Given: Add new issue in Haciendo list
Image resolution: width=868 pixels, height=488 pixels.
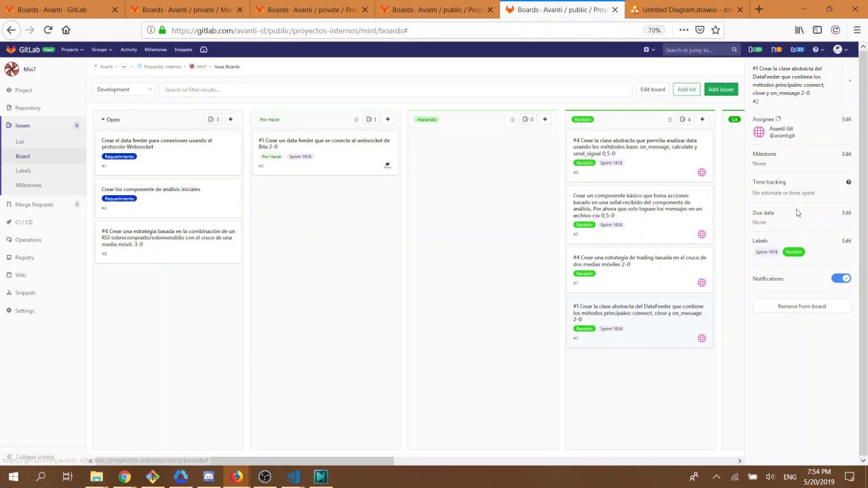Looking at the screenshot, I should click(545, 119).
